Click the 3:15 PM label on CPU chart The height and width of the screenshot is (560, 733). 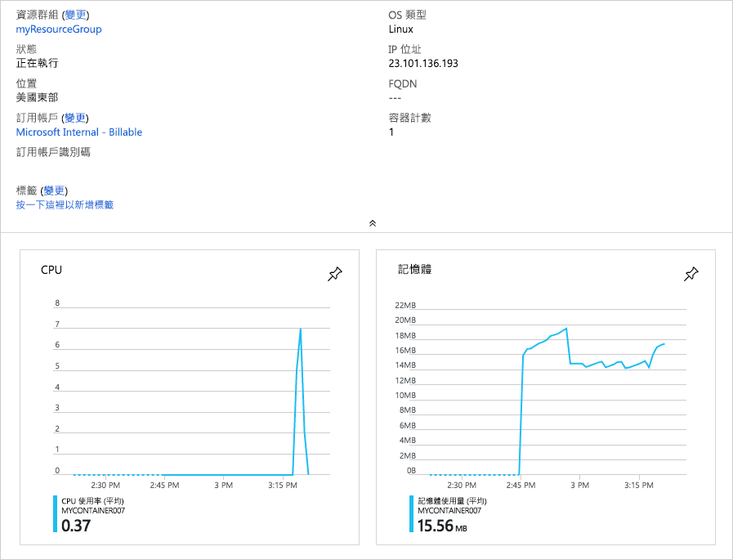point(283,485)
